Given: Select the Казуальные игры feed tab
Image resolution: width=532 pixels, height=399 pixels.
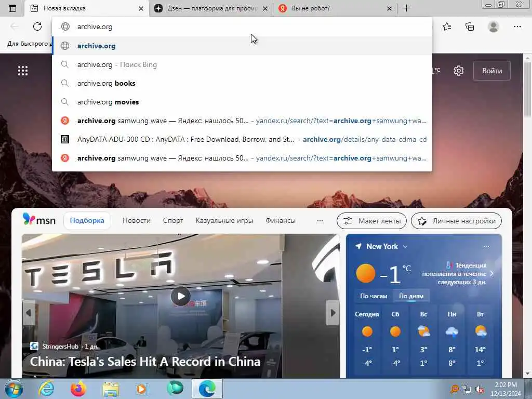Looking at the screenshot, I should click(224, 220).
